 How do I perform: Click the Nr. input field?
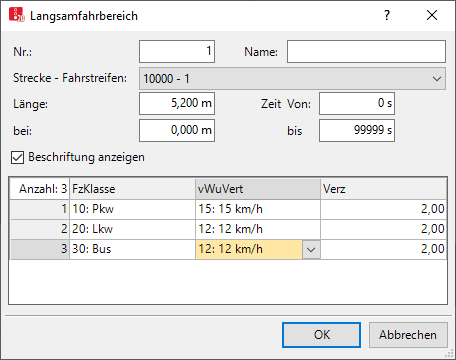point(177,52)
